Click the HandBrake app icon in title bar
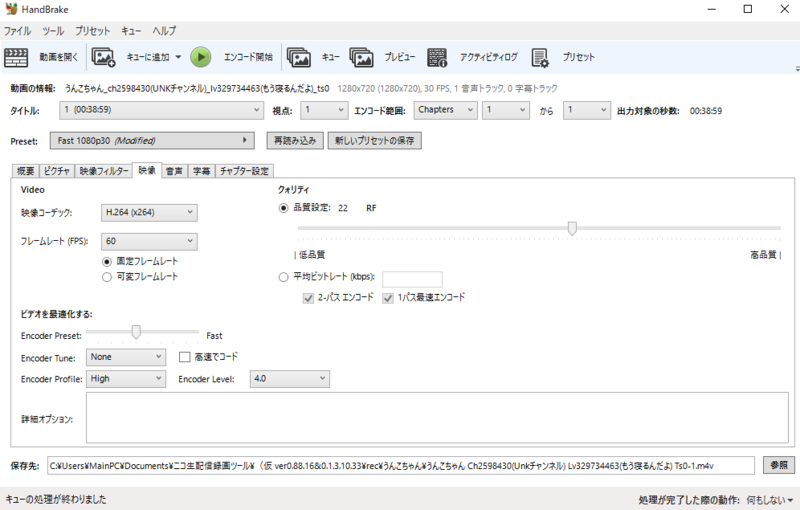The height and width of the screenshot is (510, 800). [x=12, y=9]
